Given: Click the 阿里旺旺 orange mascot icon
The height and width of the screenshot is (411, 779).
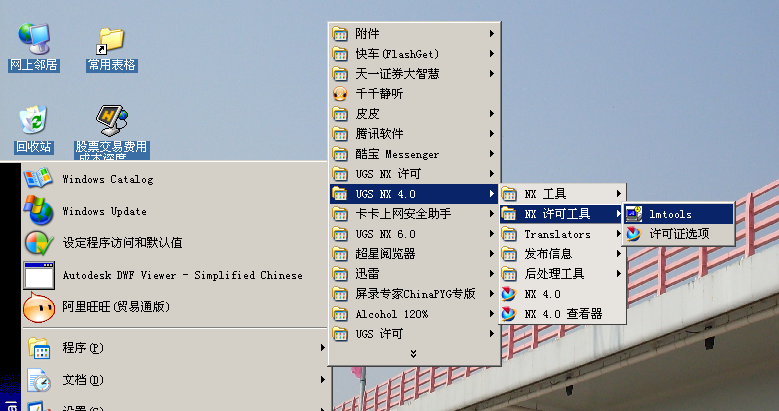Looking at the screenshot, I should (x=39, y=307).
